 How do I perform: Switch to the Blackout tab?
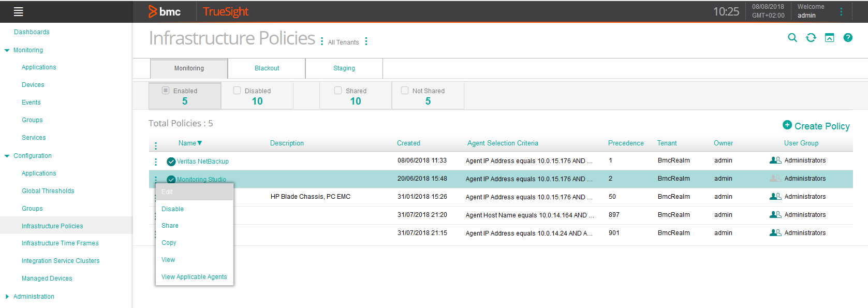[x=267, y=68]
